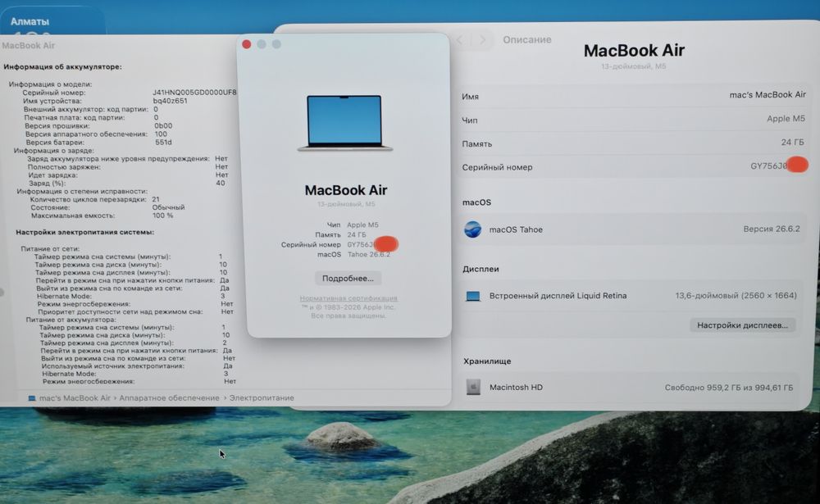Click the Версия 26.6.2 text
The width and height of the screenshot is (820, 504).
pyautogui.click(x=772, y=229)
